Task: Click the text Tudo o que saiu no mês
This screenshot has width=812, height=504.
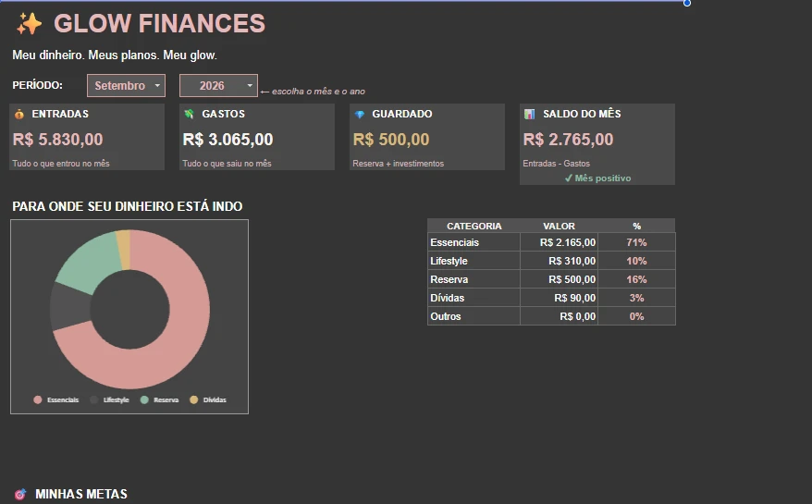Action: pyautogui.click(x=227, y=163)
